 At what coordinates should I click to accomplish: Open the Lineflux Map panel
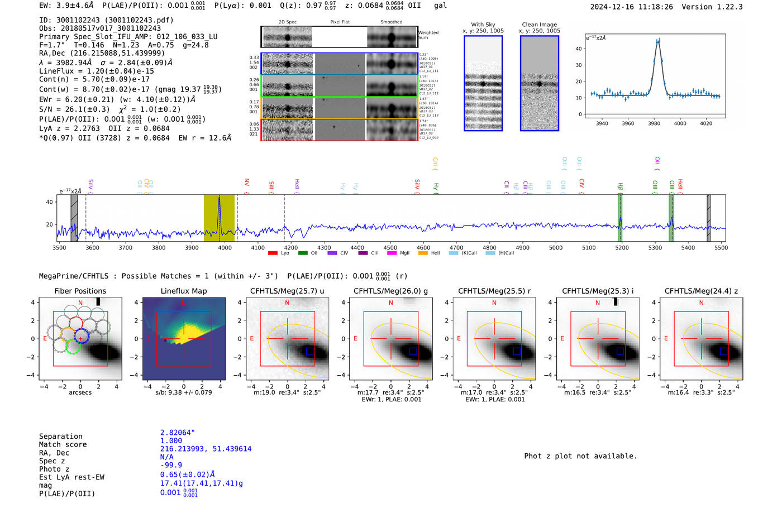(x=184, y=339)
